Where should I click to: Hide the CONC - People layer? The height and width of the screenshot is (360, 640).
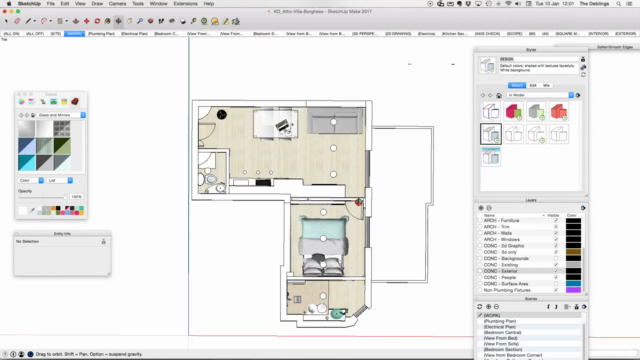point(556,277)
